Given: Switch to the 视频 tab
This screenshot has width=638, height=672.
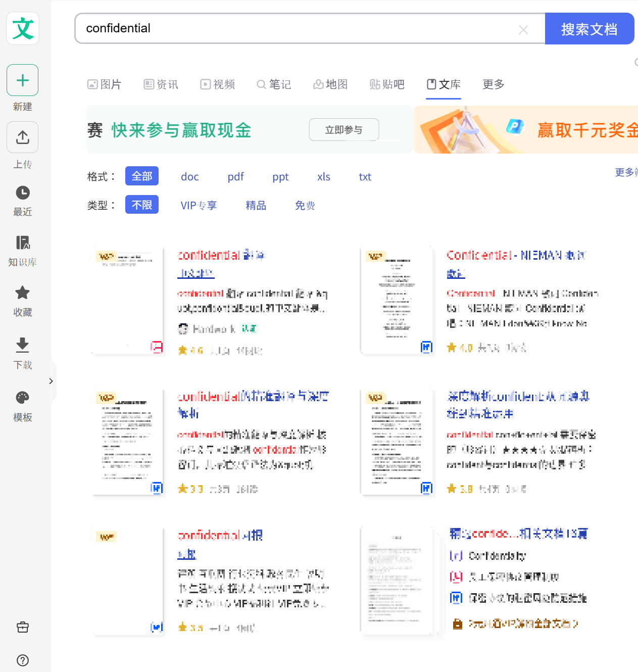Looking at the screenshot, I should click(218, 84).
